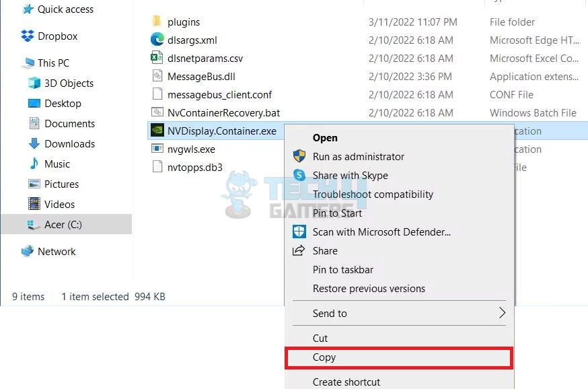Click the Music note icon
This screenshot has width=588, height=389.
point(34,164)
